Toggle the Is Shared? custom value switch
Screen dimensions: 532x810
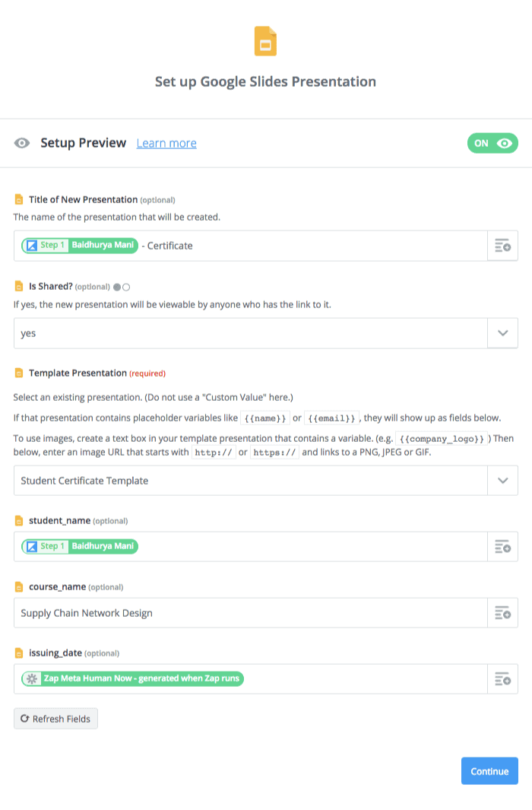122,287
